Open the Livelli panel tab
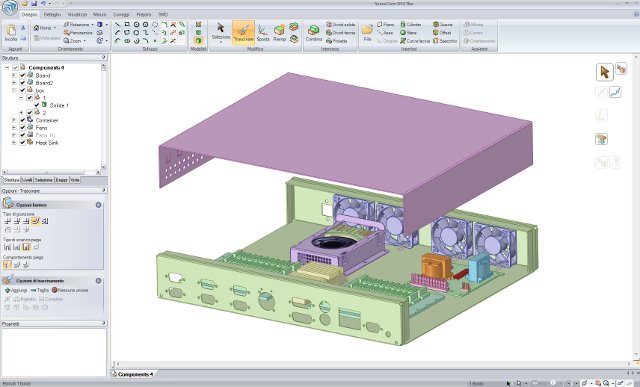 pos(27,180)
